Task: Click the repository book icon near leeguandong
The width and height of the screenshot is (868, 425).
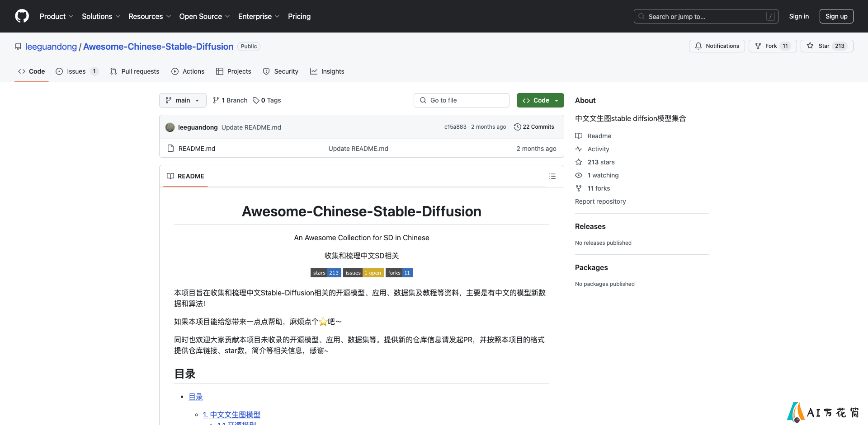Action: [18, 47]
